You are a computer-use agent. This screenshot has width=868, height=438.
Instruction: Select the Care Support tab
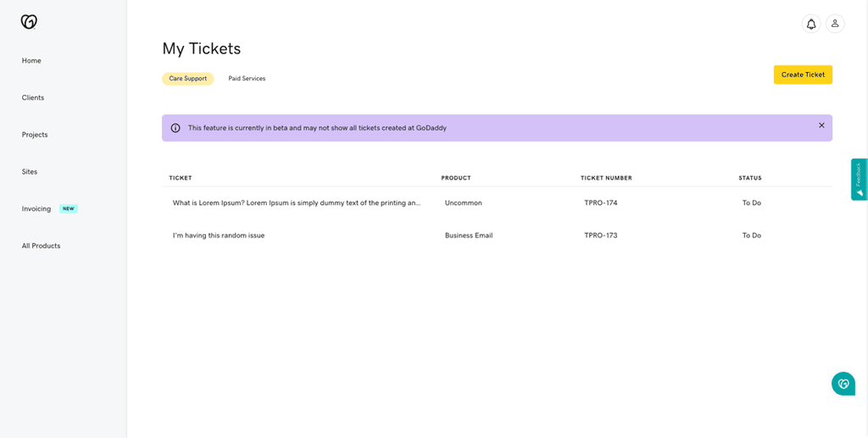187,79
